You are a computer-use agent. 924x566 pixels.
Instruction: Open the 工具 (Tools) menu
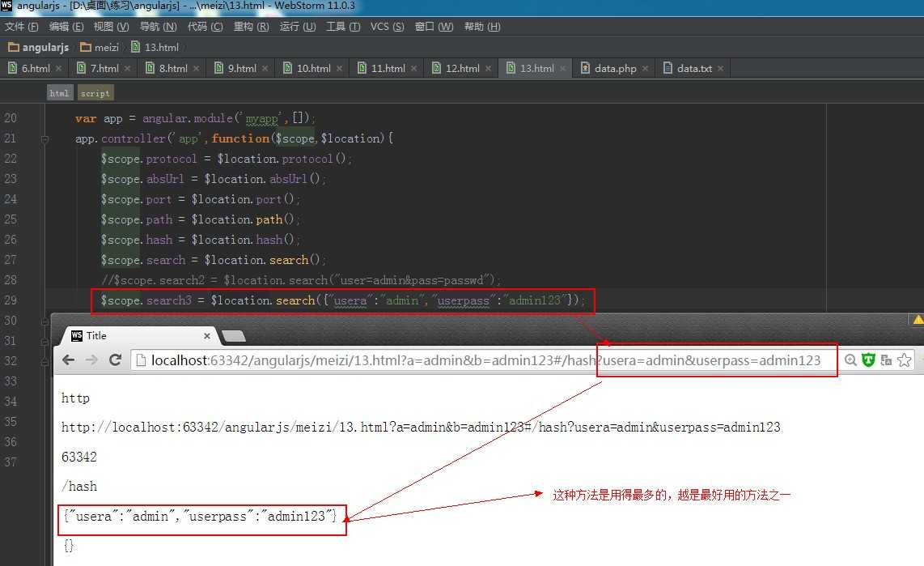click(x=343, y=27)
